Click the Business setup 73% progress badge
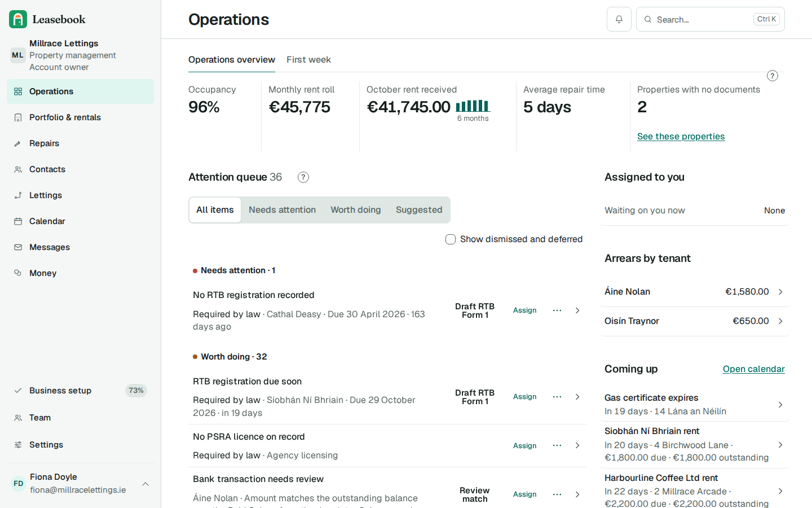This screenshot has width=812, height=508. (136, 391)
